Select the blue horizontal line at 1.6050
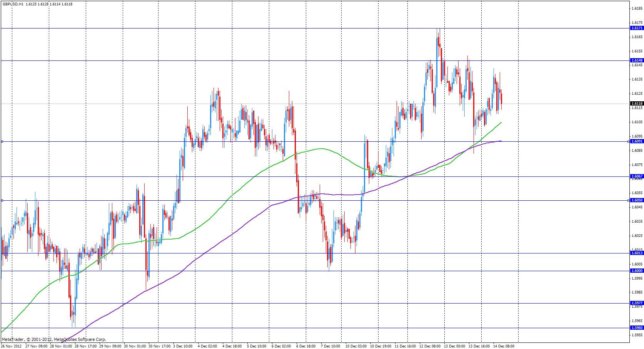This screenshot has width=644, height=349. click(x=315, y=200)
